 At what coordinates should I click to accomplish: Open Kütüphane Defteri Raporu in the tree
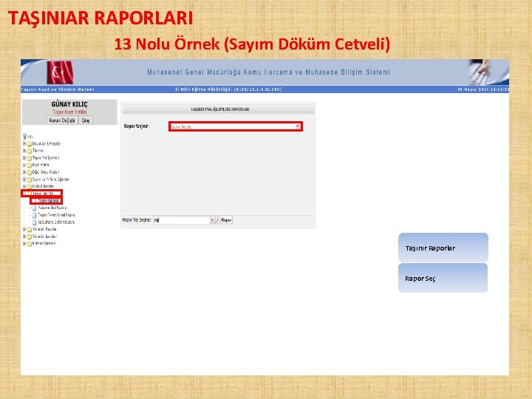coord(56,222)
